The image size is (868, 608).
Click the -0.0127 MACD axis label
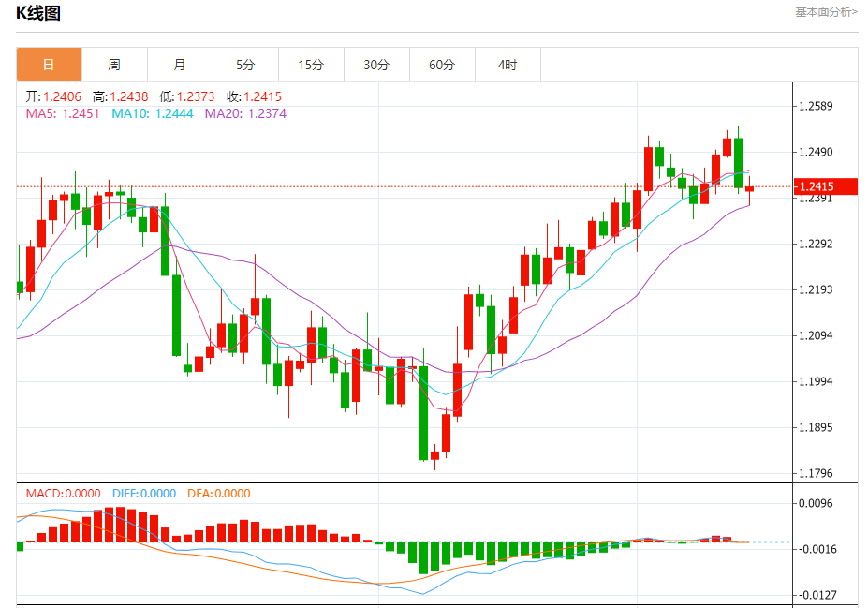tap(817, 595)
